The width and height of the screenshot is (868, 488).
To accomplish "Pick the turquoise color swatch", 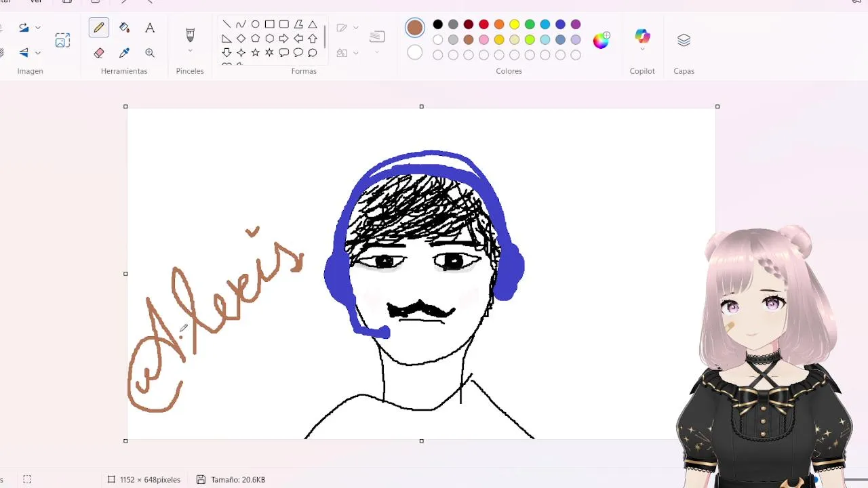I will tap(545, 25).
